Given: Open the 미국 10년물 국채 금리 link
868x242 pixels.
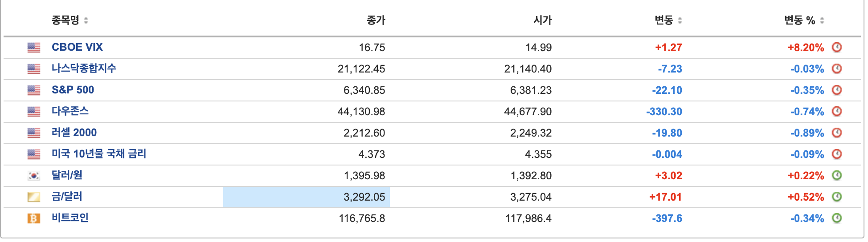Looking at the screenshot, I should (99, 154).
